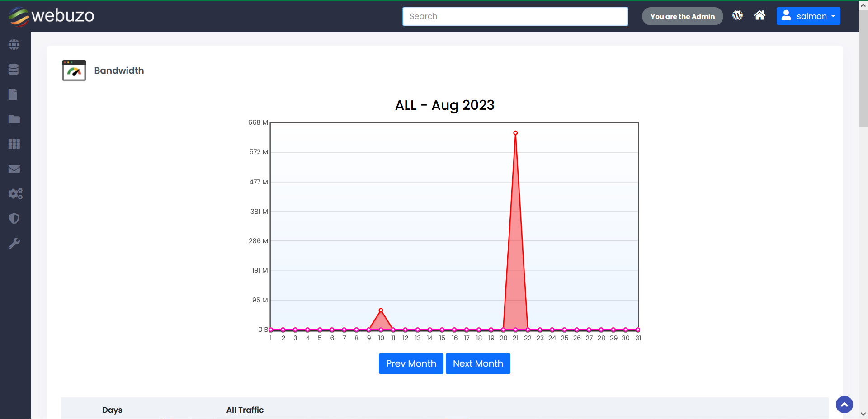Focus the Search input field
This screenshot has height=419, width=868.
click(515, 16)
